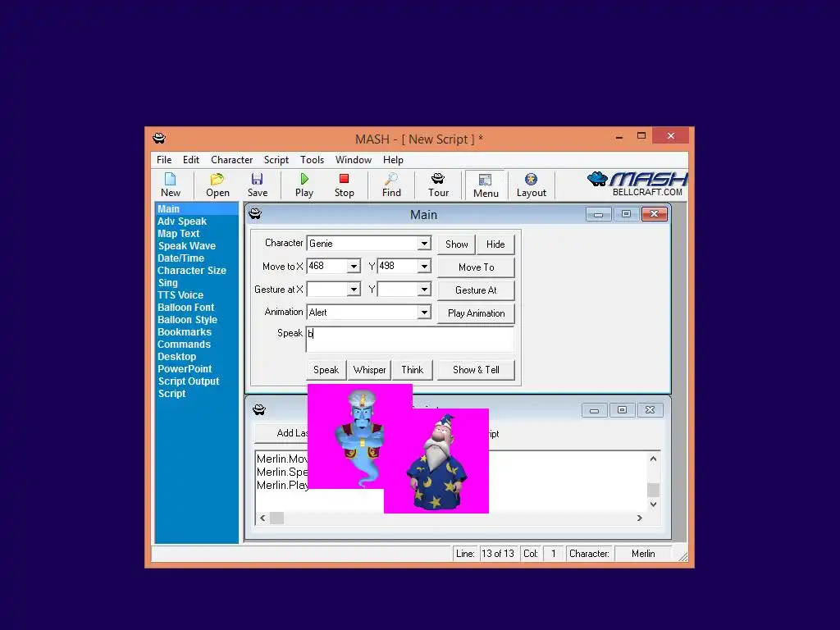Select Adv Speak in sidebar

(x=181, y=221)
